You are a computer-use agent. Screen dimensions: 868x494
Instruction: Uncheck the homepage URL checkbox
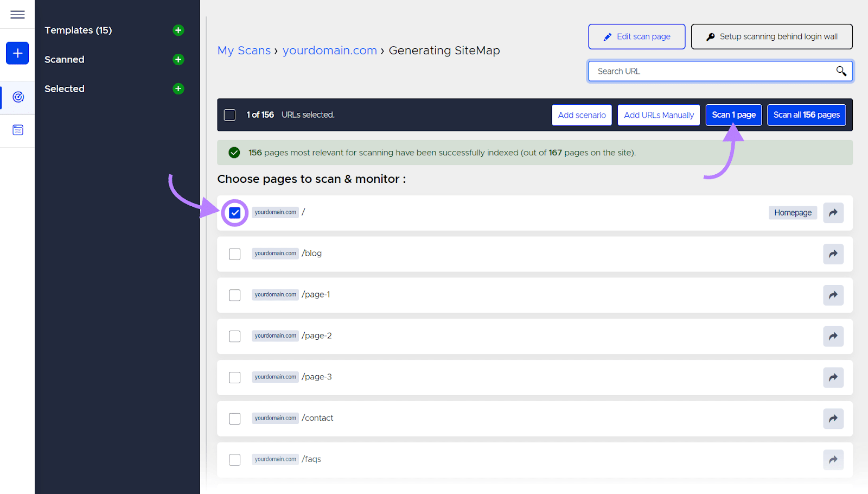234,212
